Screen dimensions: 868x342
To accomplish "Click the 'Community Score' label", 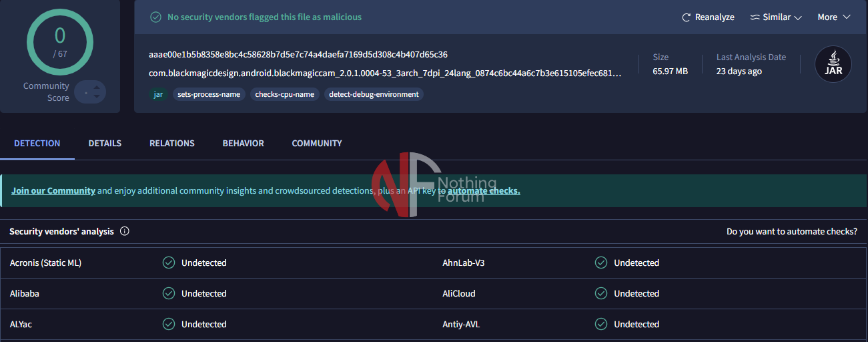I will (46, 92).
